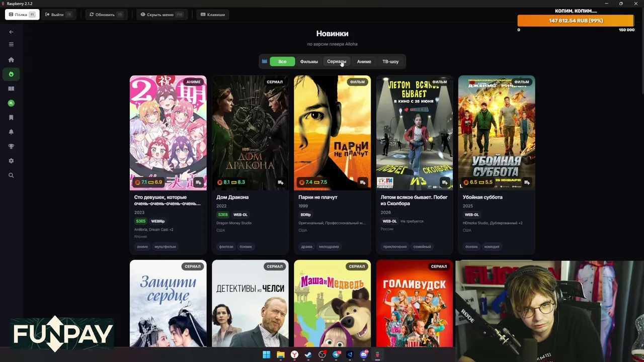Open the Маша и Медведь poster
Screen dimensions: 644x362
[x=332, y=303]
